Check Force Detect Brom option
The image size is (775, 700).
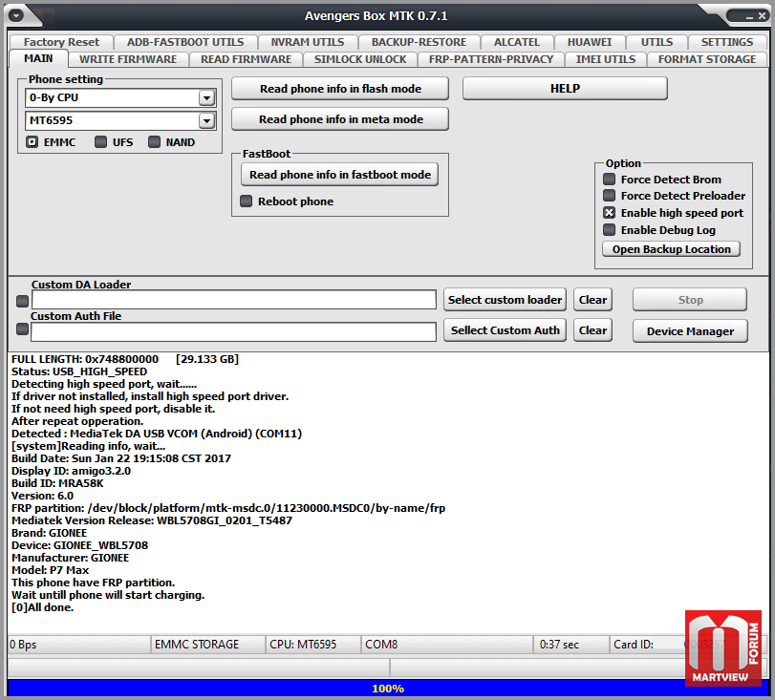(610, 179)
